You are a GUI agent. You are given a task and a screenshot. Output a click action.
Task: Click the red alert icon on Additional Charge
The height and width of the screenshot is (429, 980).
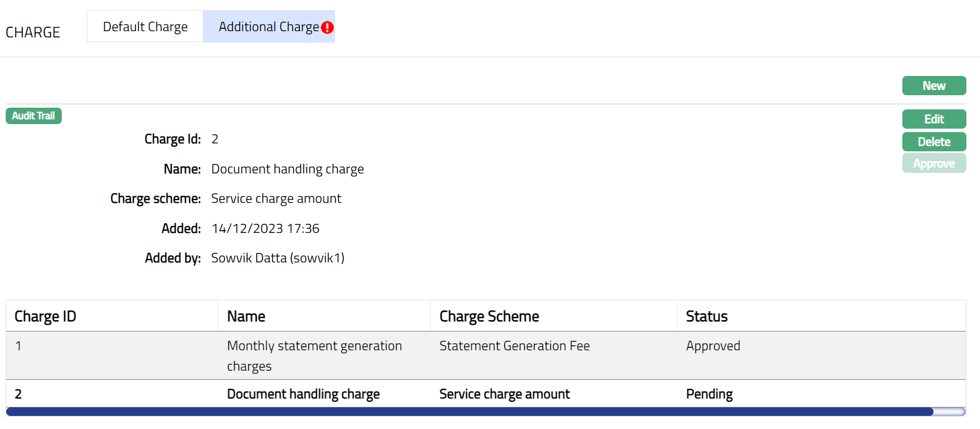tap(327, 27)
